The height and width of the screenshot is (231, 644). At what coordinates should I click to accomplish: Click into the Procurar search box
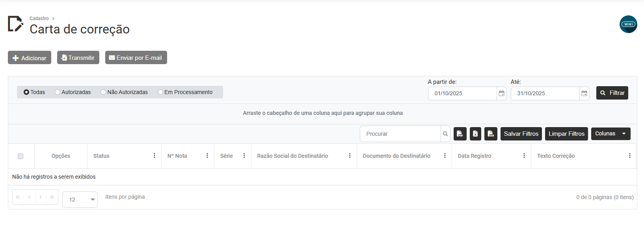400,134
